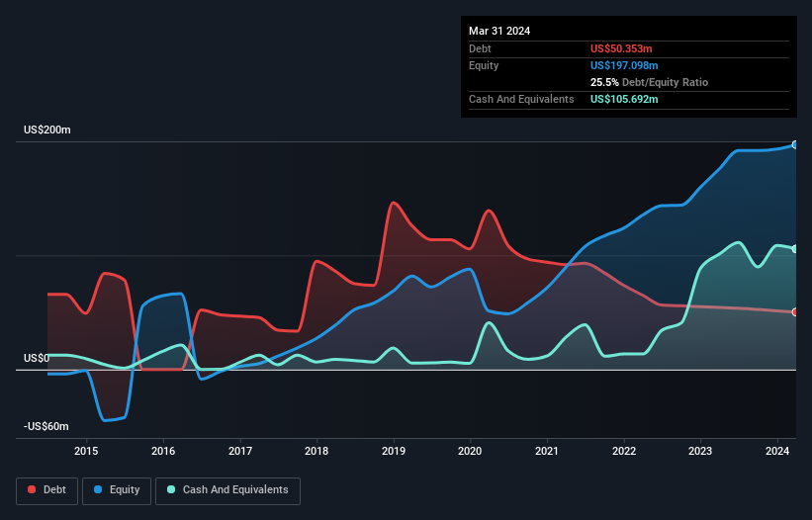Click the teal Cash endpoint marker

pyautogui.click(x=795, y=249)
